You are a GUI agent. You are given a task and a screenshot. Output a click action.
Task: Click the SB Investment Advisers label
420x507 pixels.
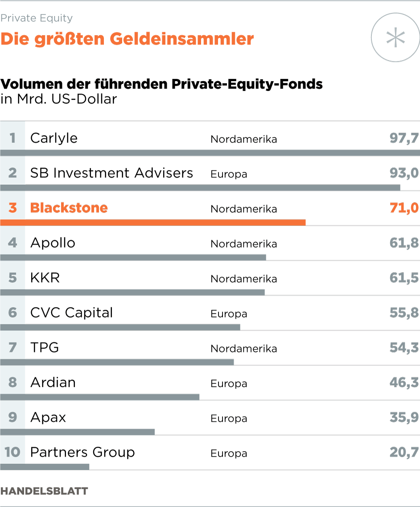pyautogui.click(x=111, y=173)
